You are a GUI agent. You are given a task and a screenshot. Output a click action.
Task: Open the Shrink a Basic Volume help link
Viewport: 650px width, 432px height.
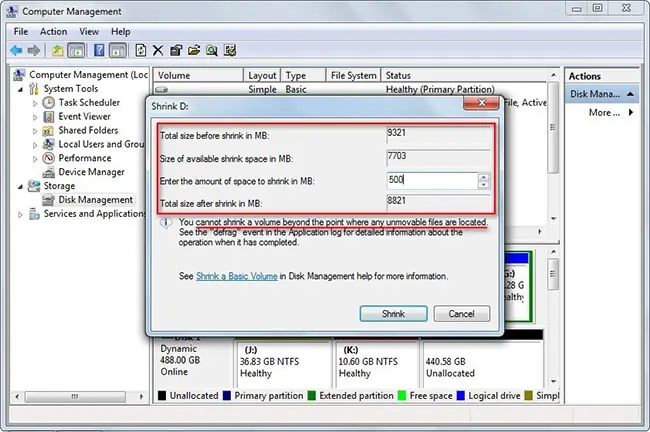236,276
